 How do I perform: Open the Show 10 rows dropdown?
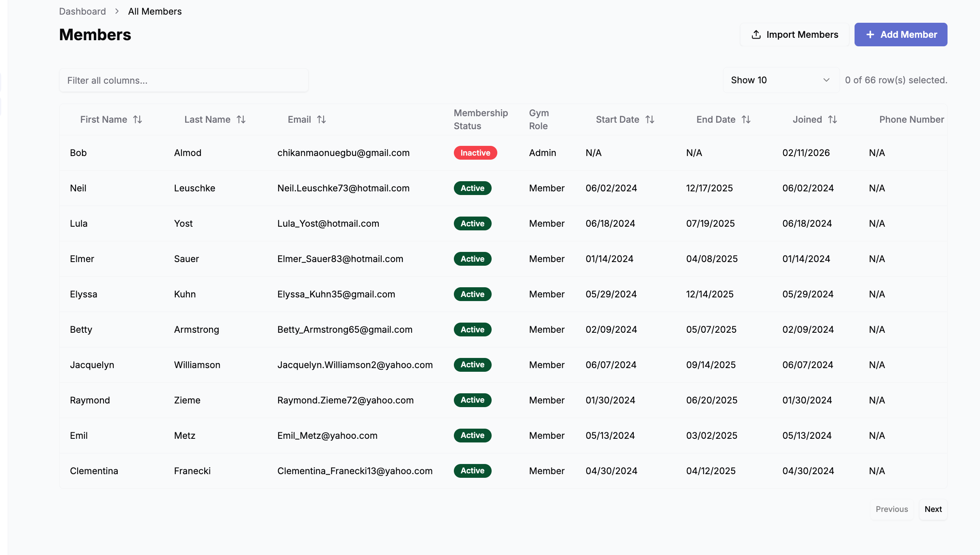pyautogui.click(x=780, y=80)
